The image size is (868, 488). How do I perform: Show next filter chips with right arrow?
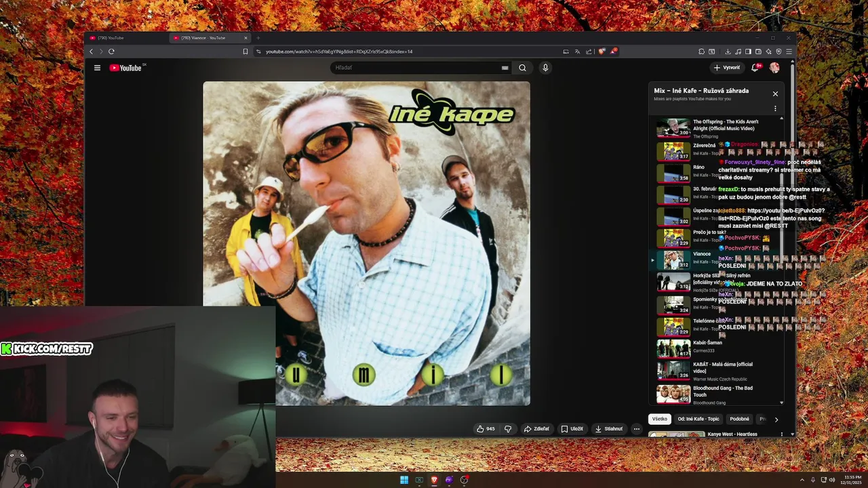click(776, 420)
